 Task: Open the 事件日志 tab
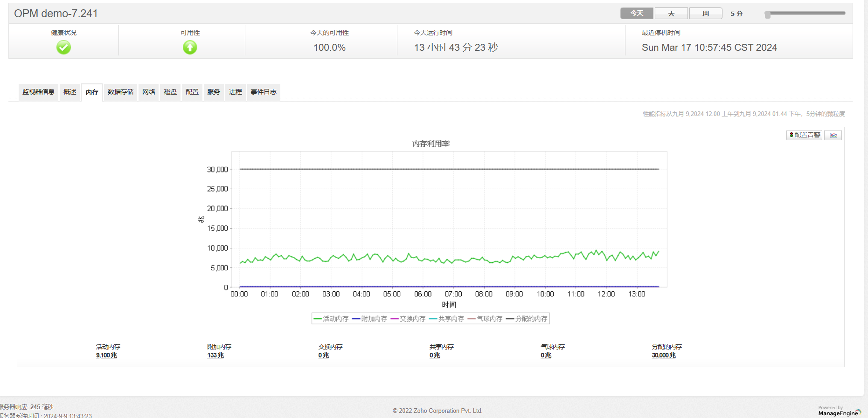tap(264, 92)
